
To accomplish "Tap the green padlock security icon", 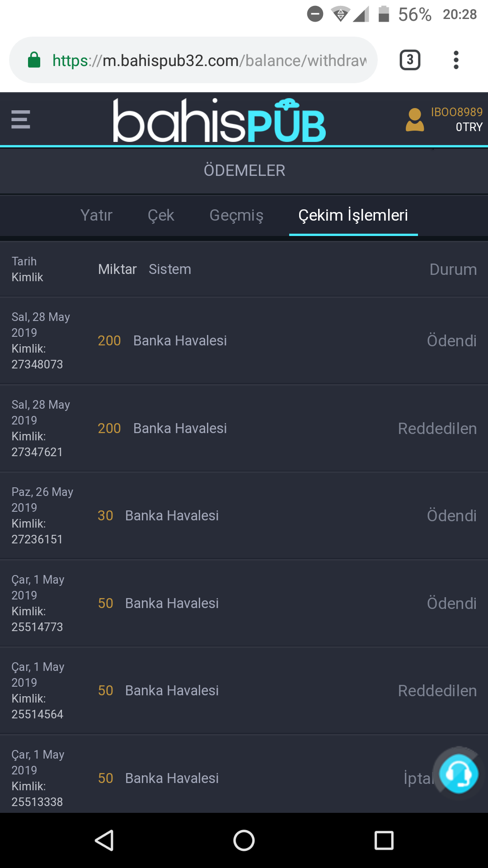I will [34, 60].
